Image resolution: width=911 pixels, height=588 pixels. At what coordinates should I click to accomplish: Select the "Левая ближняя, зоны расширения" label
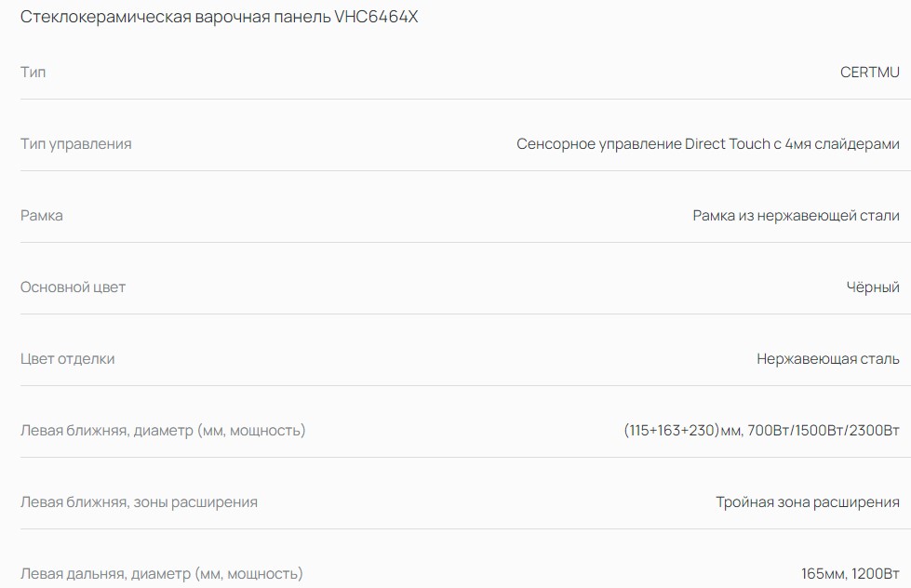tap(139, 502)
